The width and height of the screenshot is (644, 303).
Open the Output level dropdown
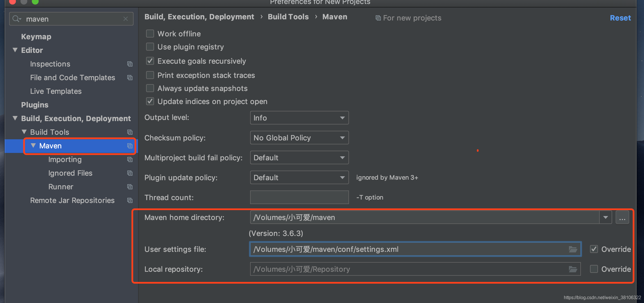pyautogui.click(x=299, y=118)
